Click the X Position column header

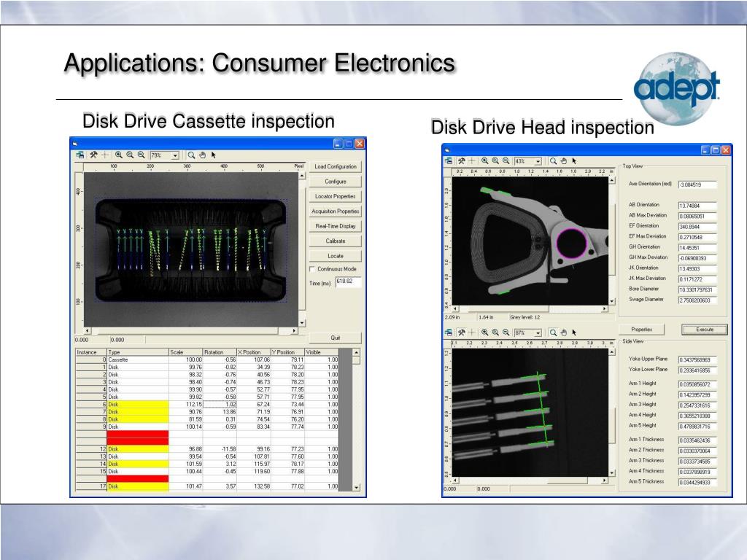253,352
